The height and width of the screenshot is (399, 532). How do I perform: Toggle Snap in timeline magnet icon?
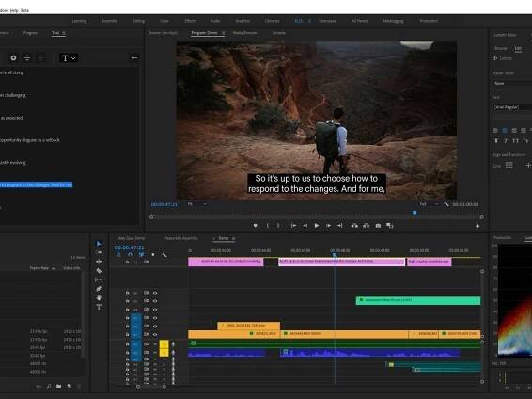[x=130, y=254]
